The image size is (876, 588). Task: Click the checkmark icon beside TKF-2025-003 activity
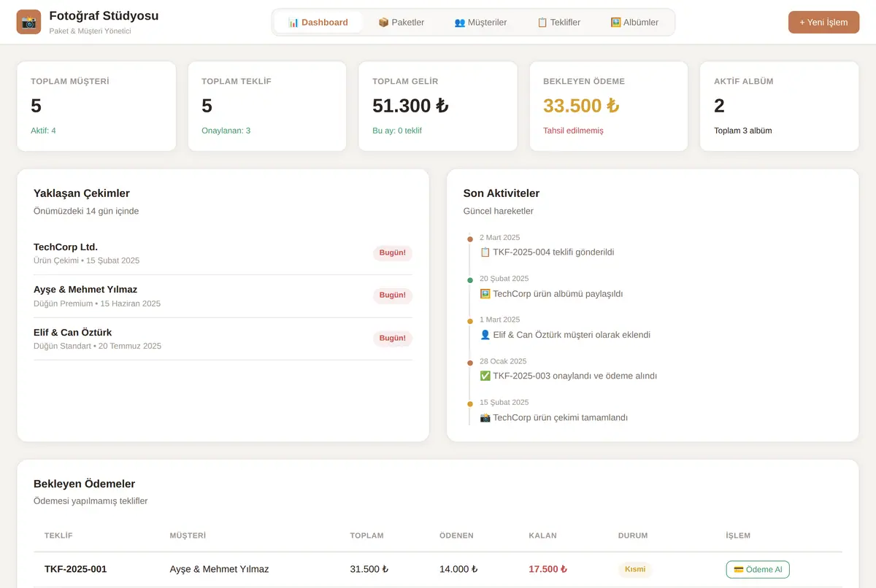[485, 376]
